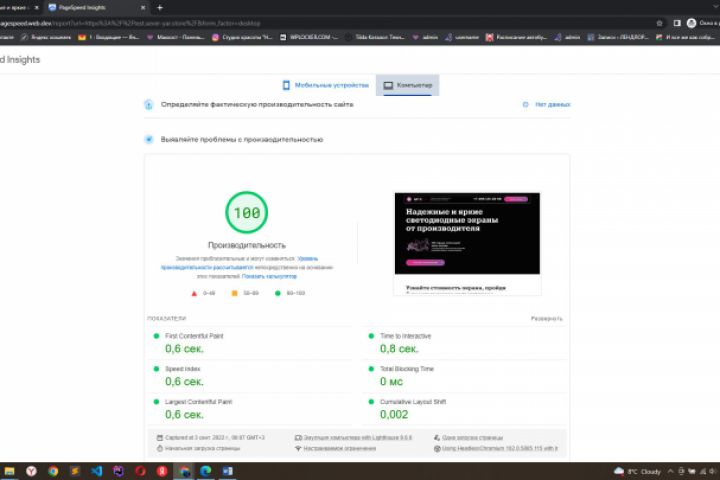
Task: Click the orange square 50-89 legend icon
Action: point(234,293)
